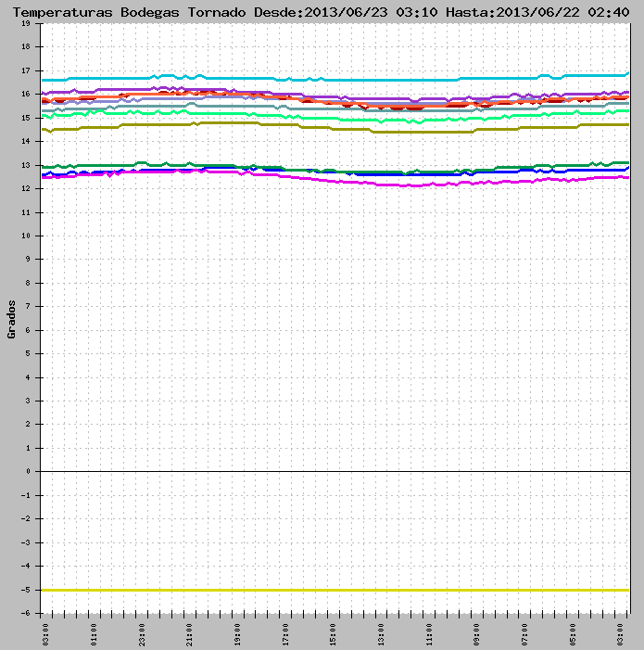The height and width of the screenshot is (650, 644).
Task: Click the x-axis time label 19:00
Action: [237, 634]
